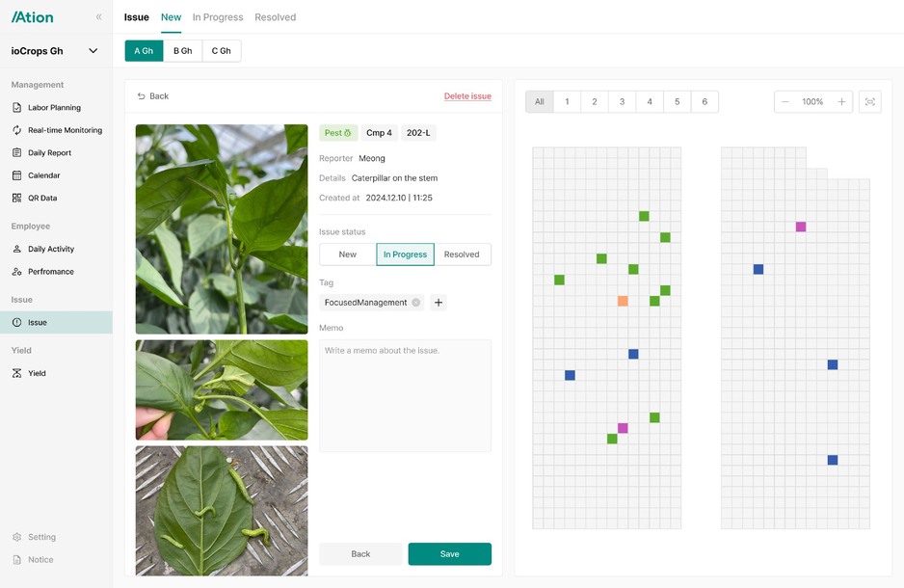The height and width of the screenshot is (588, 904).
Task: Click inside the issue memo field
Action: (405, 395)
